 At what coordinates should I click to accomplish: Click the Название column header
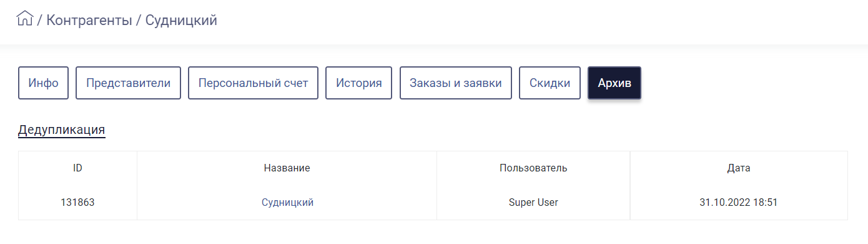pos(287,168)
